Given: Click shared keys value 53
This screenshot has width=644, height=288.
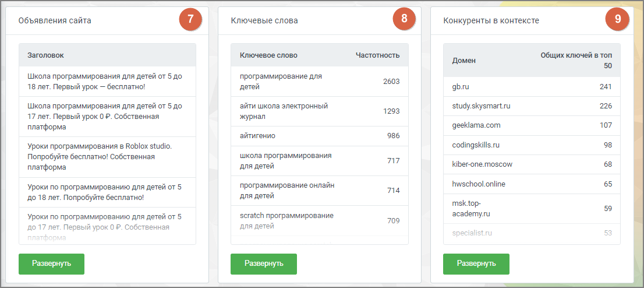Looking at the screenshot, I should (607, 233).
